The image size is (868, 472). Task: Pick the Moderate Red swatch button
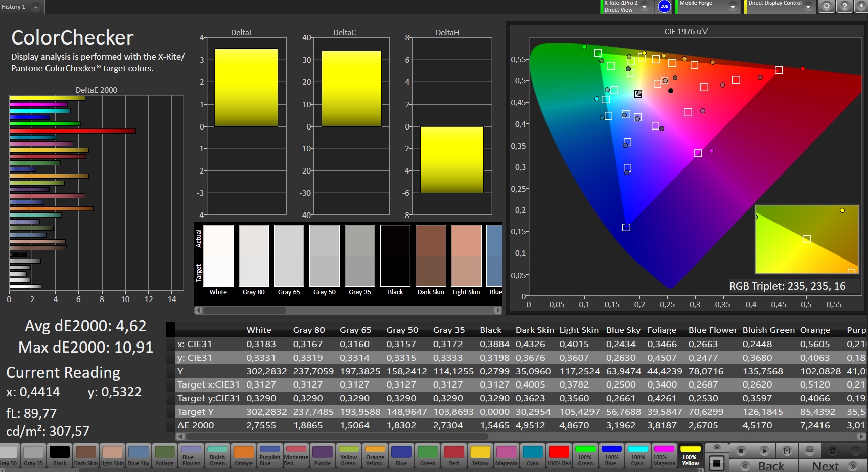[x=296, y=455]
